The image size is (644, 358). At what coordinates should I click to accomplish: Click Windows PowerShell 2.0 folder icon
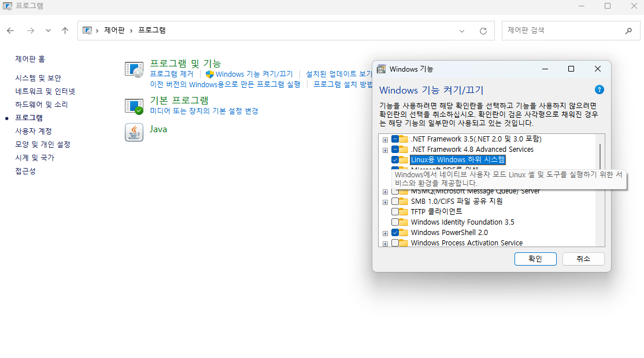(404, 233)
